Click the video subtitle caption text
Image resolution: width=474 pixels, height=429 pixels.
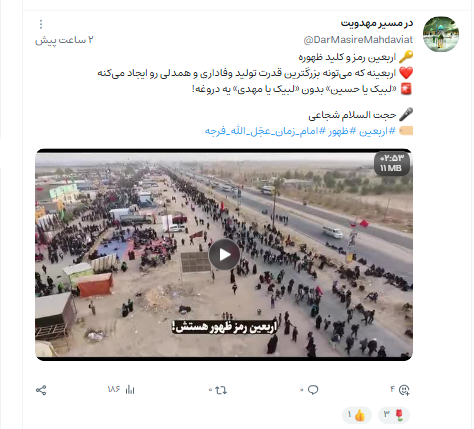click(224, 327)
